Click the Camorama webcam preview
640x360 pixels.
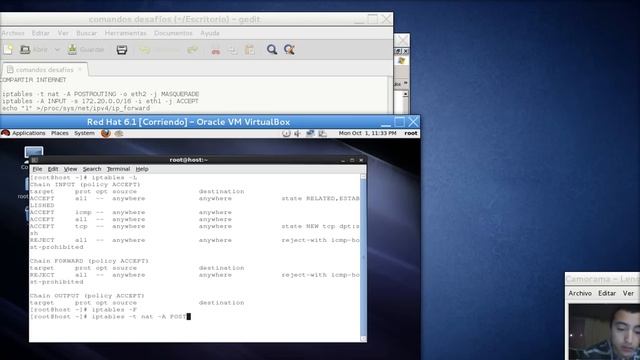pyautogui.click(x=604, y=331)
